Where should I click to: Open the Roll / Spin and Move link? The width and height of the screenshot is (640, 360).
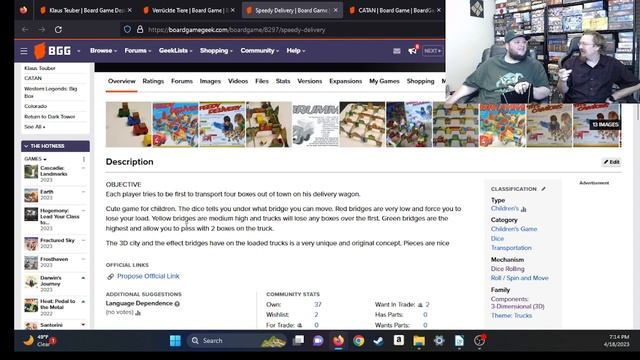520,278
